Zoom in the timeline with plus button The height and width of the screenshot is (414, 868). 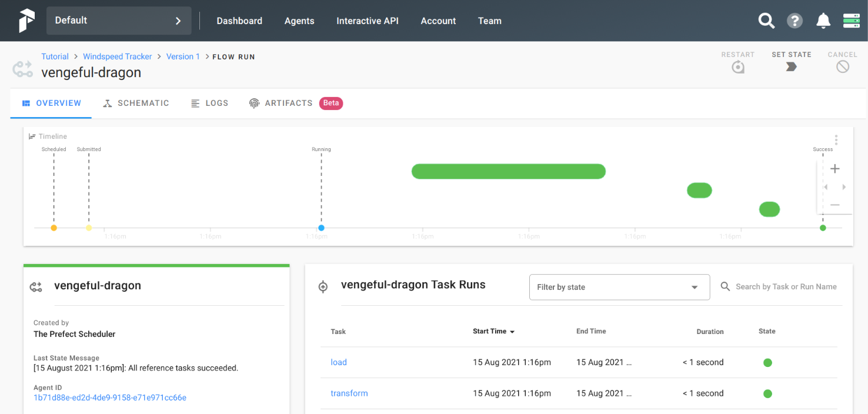834,169
